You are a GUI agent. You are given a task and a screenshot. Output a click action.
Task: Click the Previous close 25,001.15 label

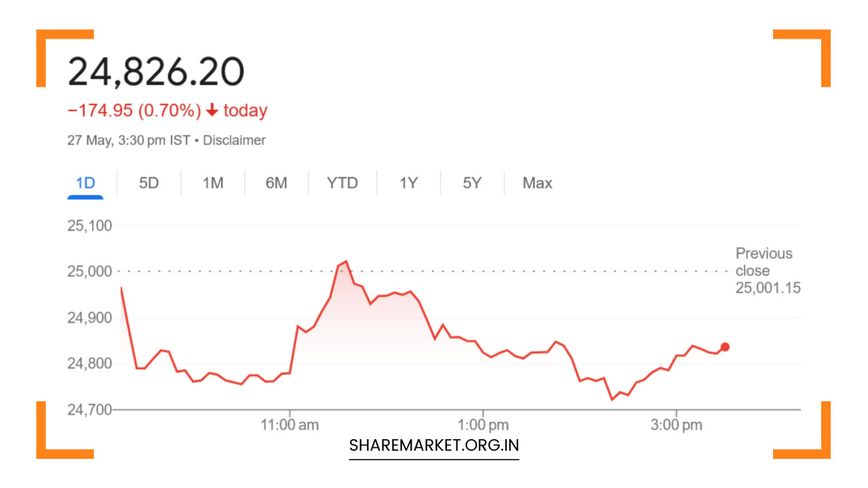click(768, 270)
